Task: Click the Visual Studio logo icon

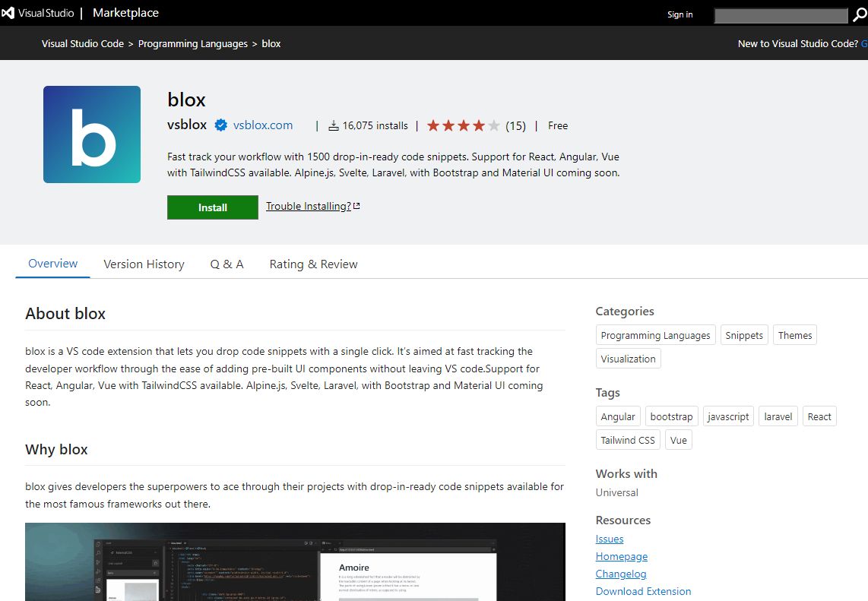Action: point(8,13)
